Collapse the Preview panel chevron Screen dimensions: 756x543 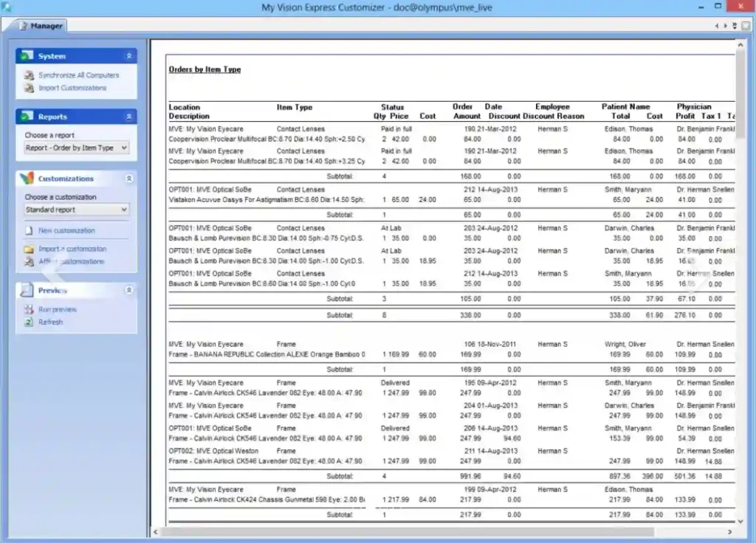point(128,290)
